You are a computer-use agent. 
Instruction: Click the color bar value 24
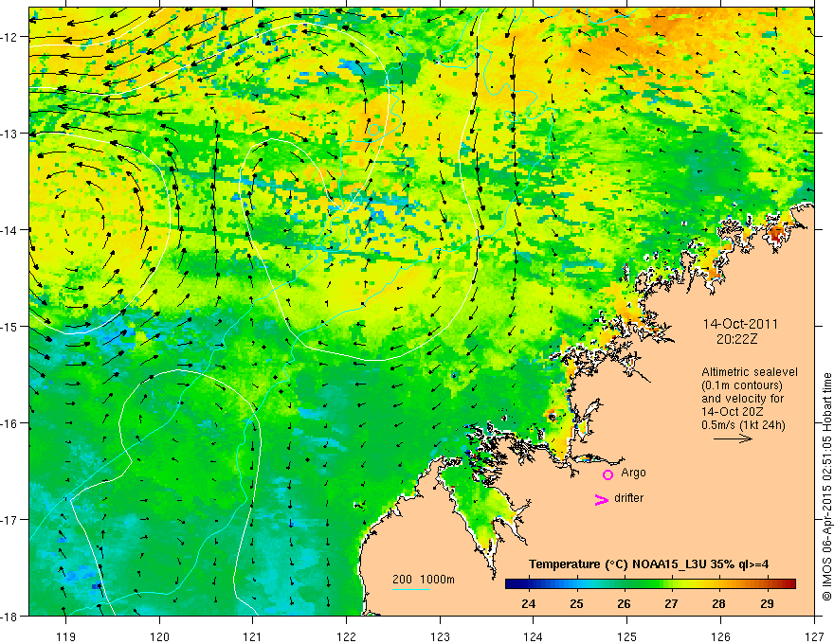tap(528, 604)
